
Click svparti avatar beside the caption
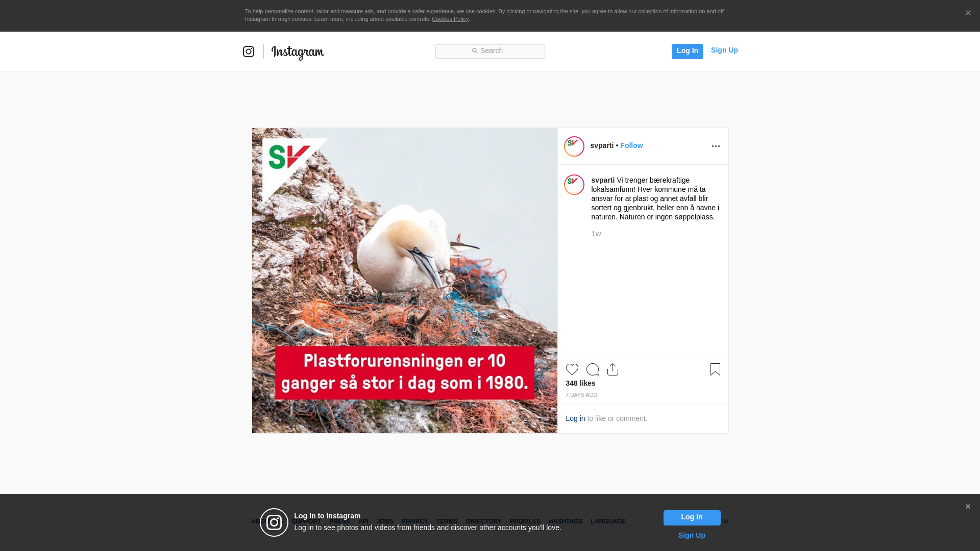[x=574, y=185]
